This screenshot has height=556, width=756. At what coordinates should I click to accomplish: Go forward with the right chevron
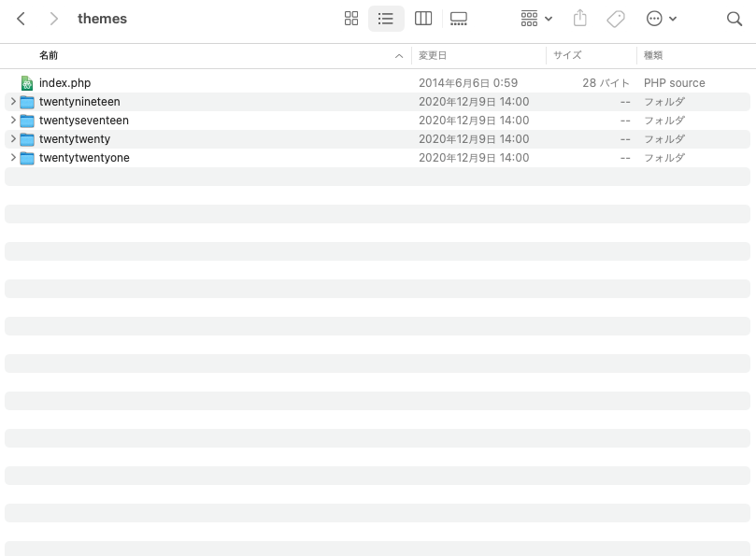pyautogui.click(x=53, y=19)
